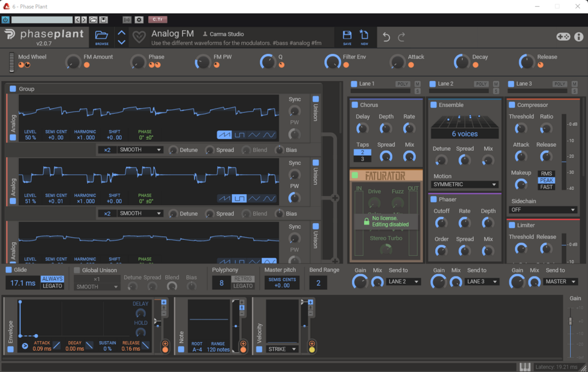Redo the last undone change
Viewport: 588px width, 372px height.
401,37
